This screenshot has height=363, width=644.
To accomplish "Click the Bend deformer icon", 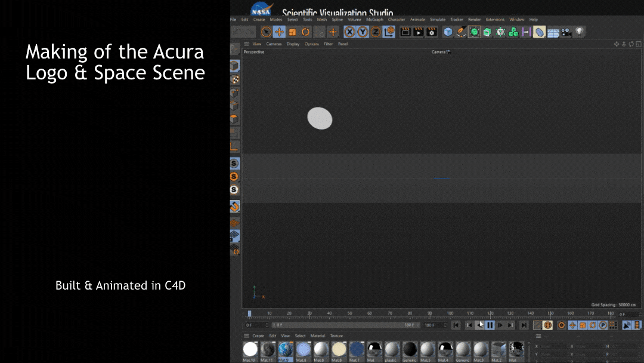I will (x=540, y=32).
